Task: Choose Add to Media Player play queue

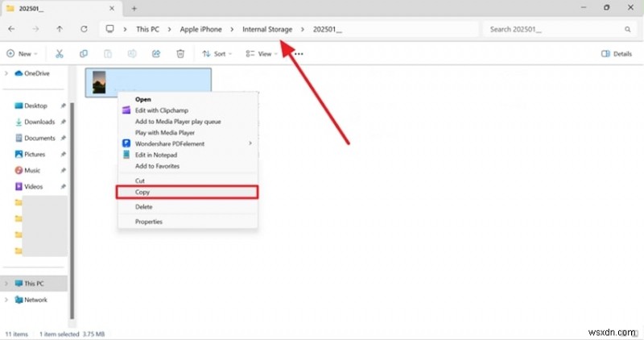Action: [188, 122]
